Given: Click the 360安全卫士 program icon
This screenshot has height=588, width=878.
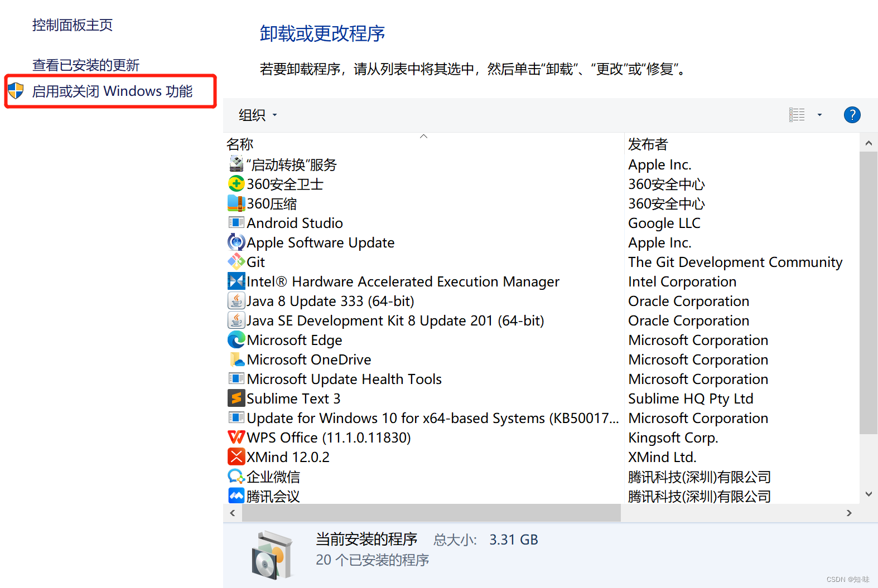Looking at the screenshot, I should click(x=237, y=183).
